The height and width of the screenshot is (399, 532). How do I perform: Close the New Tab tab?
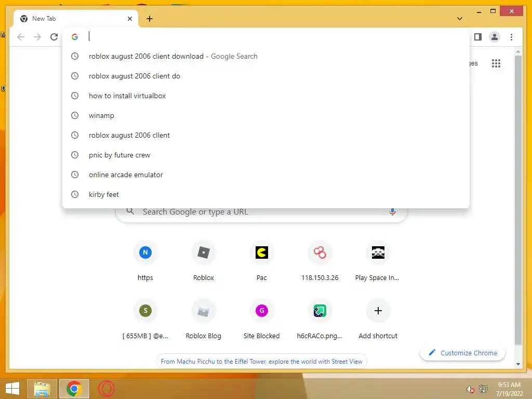pyautogui.click(x=129, y=19)
